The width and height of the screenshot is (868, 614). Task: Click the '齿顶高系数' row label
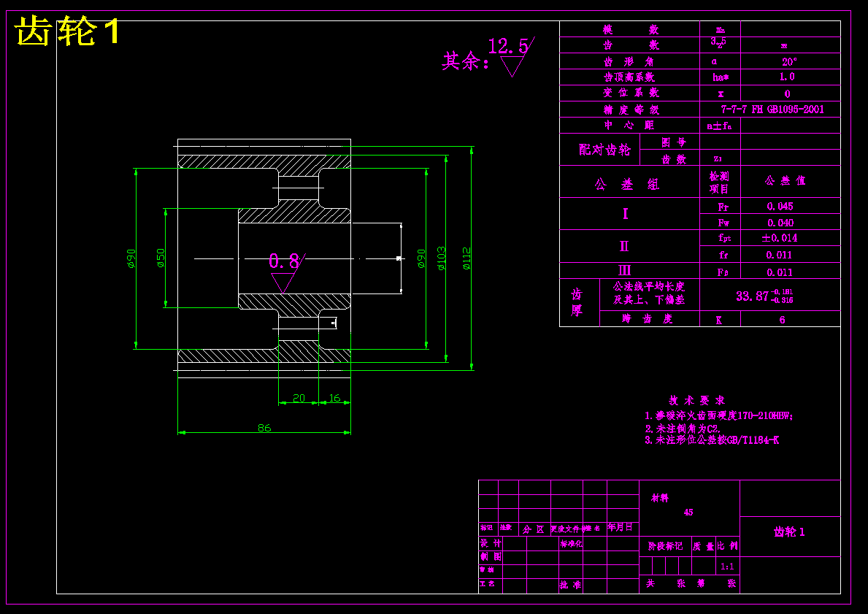[x=629, y=77]
